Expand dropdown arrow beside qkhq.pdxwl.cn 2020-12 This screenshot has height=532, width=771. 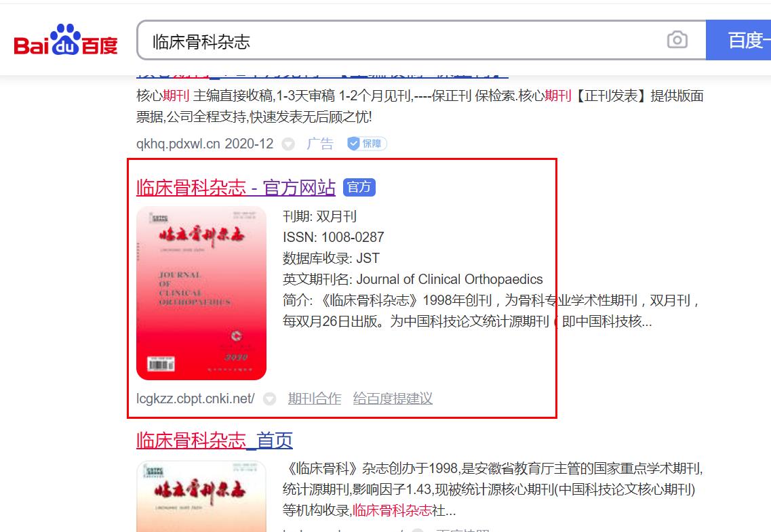pos(288,144)
